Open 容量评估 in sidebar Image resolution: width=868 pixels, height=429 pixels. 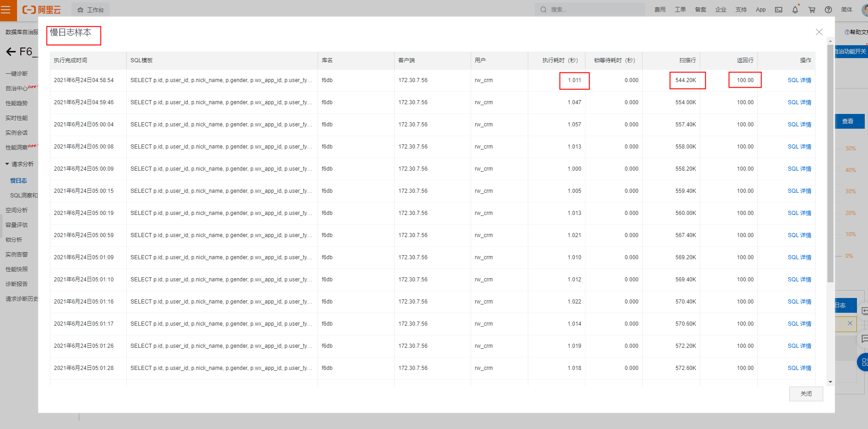click(17, 225)
